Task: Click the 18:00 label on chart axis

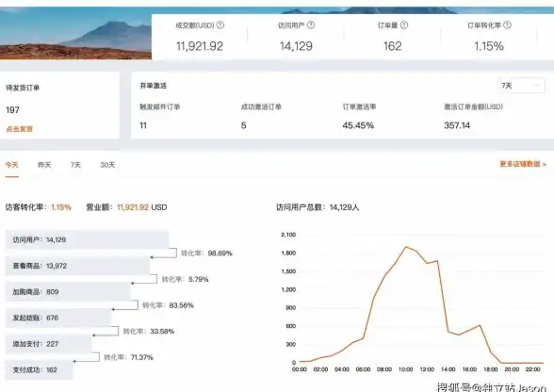Action: (490, 369)
